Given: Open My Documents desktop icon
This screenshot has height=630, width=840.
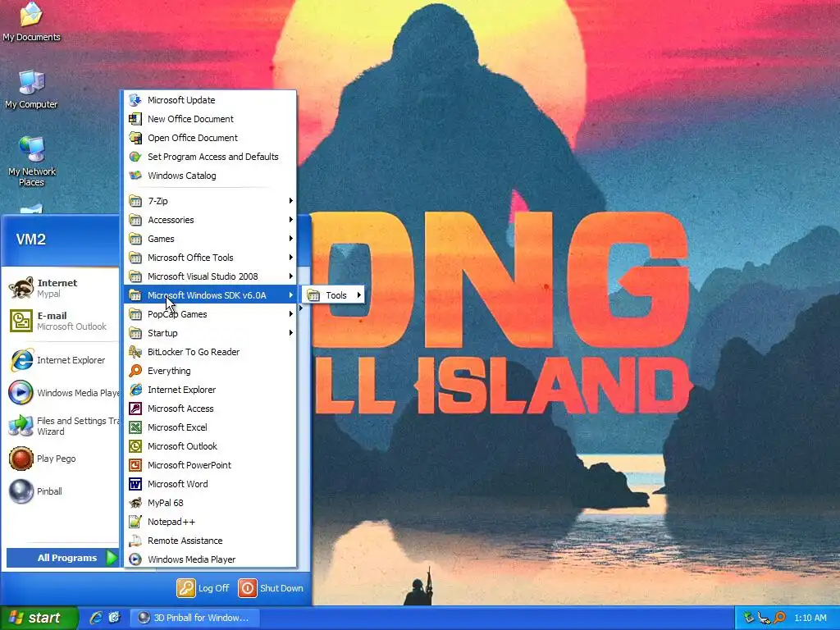Looking at the screenshot, I should (x=31, y=22).
